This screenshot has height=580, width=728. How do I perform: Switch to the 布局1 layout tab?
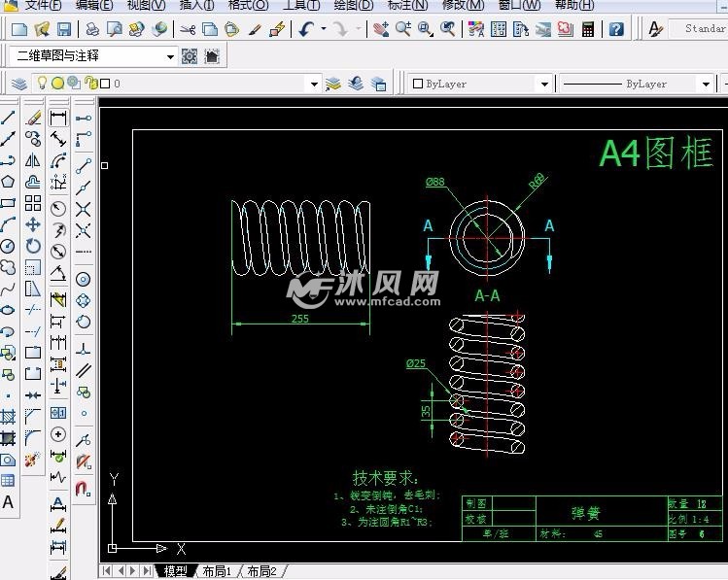pyautogui.click(x=219, y=571)
